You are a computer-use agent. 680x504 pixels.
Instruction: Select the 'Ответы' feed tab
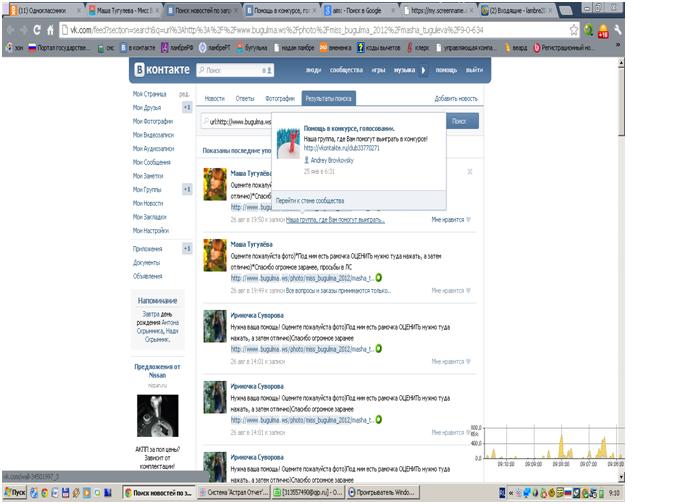pos(245,98)
